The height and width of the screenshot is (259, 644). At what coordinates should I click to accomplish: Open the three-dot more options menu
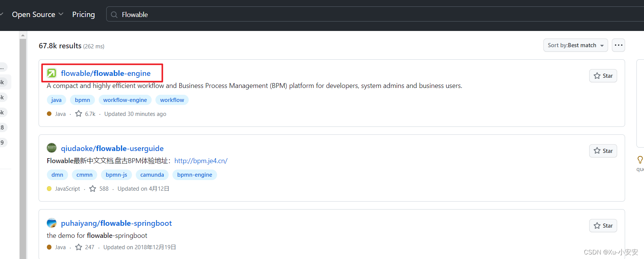pyautogui.click(x=618, y=45)
